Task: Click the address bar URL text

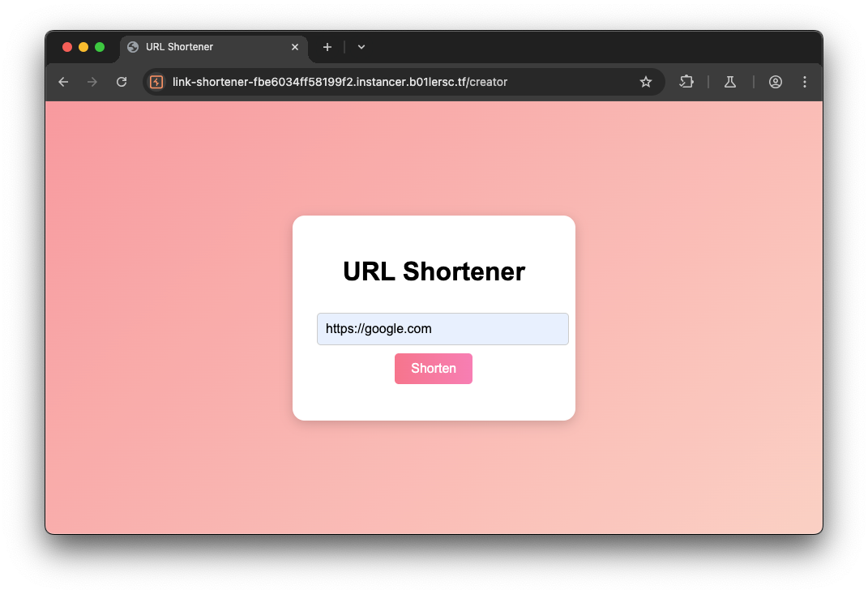Action: (x=340, y=82)
